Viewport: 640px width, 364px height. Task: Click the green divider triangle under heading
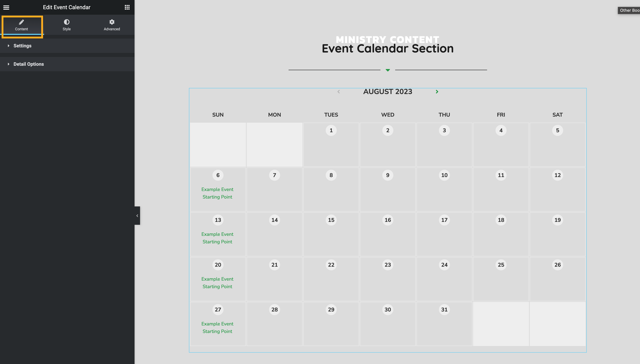[388, 70]
